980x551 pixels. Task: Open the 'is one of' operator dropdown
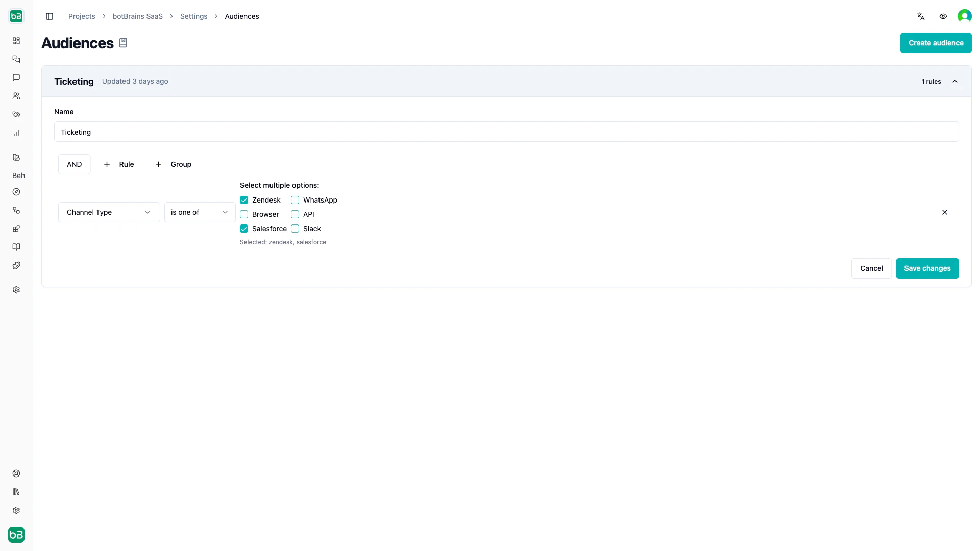click(199, 212)
